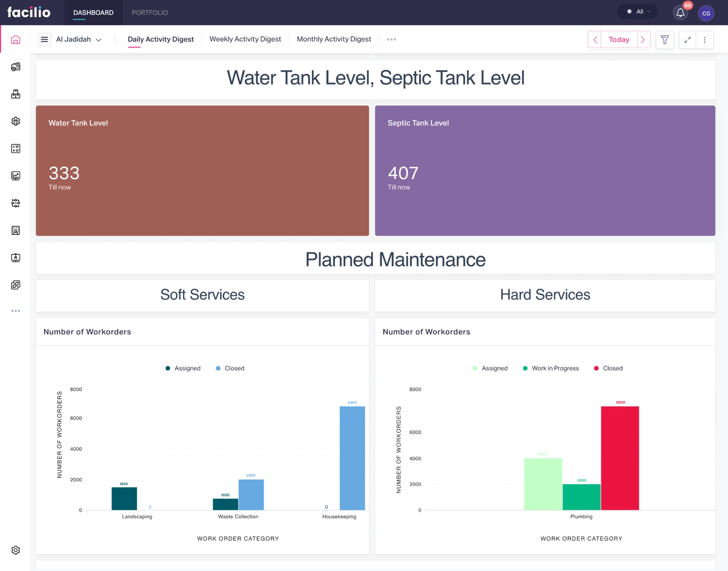Show more dashboard tabs via ellipsis
Image resolution: width=728 pixels, height=571 pixels.
(391, 39)
